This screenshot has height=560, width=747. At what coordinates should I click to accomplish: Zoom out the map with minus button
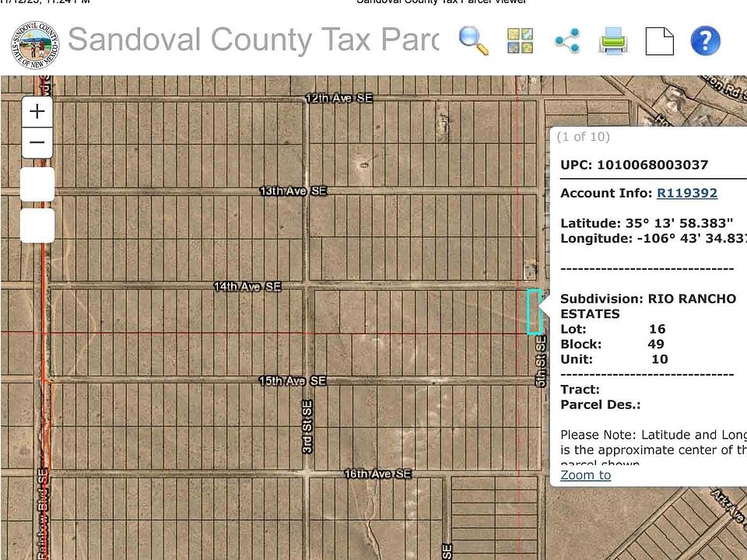[x=37, y=142]
